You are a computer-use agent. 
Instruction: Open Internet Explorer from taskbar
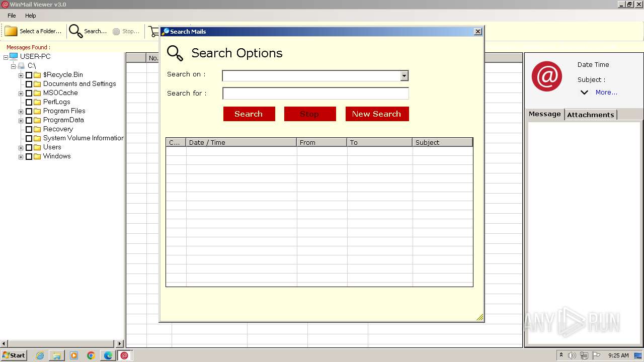coord(40,355)
